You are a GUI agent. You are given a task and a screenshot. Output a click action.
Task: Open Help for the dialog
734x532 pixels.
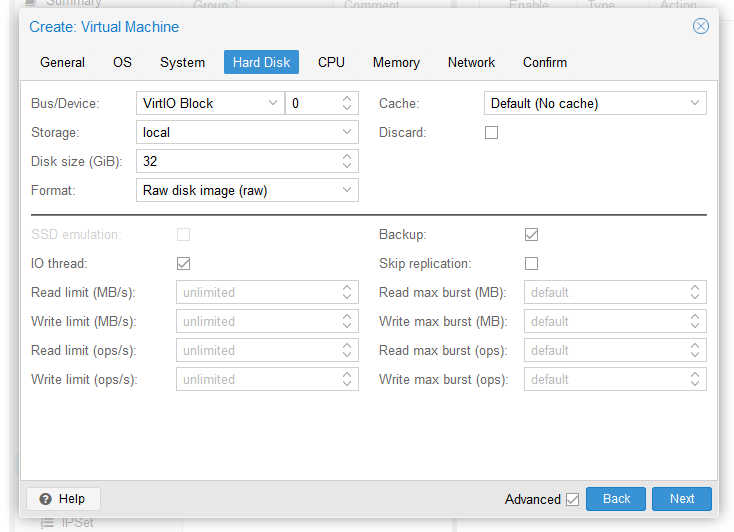(x=63, y=499)
